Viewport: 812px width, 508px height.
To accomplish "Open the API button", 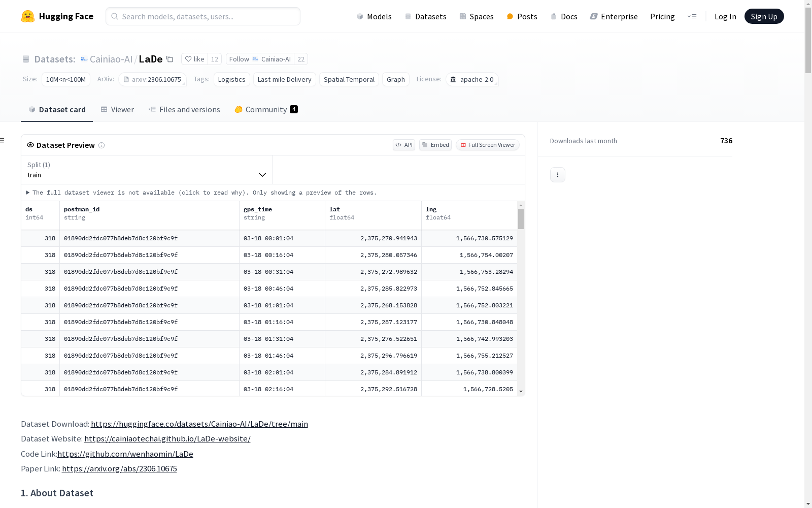I will click(x=404, y=145).
